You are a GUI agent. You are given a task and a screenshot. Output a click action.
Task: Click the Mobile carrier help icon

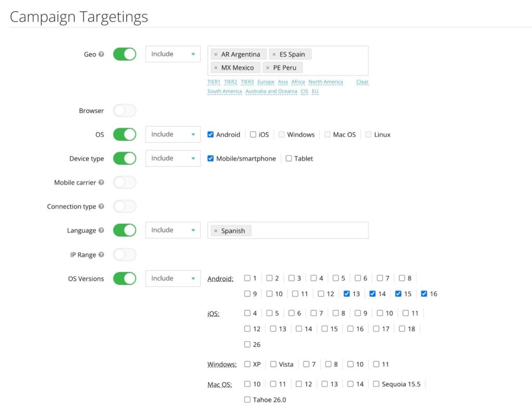click(101, 182)
